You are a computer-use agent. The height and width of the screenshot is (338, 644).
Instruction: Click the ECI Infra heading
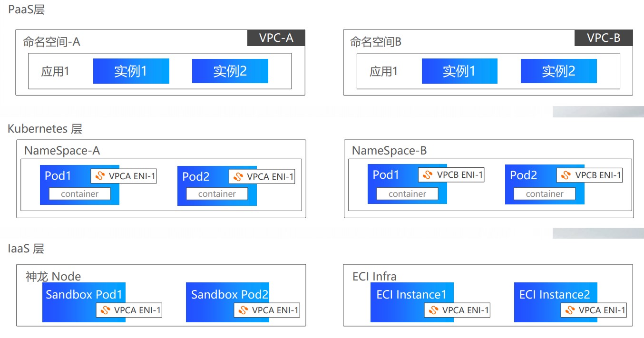374,276
